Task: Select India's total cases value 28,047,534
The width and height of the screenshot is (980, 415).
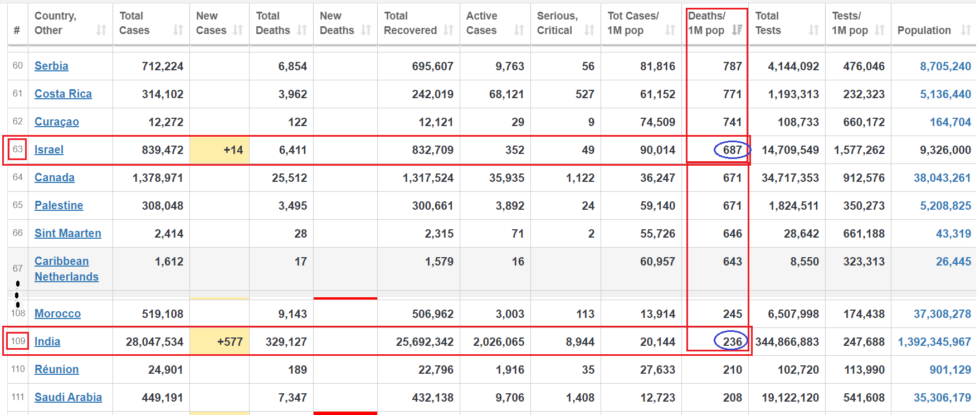Action: point(154,342)
